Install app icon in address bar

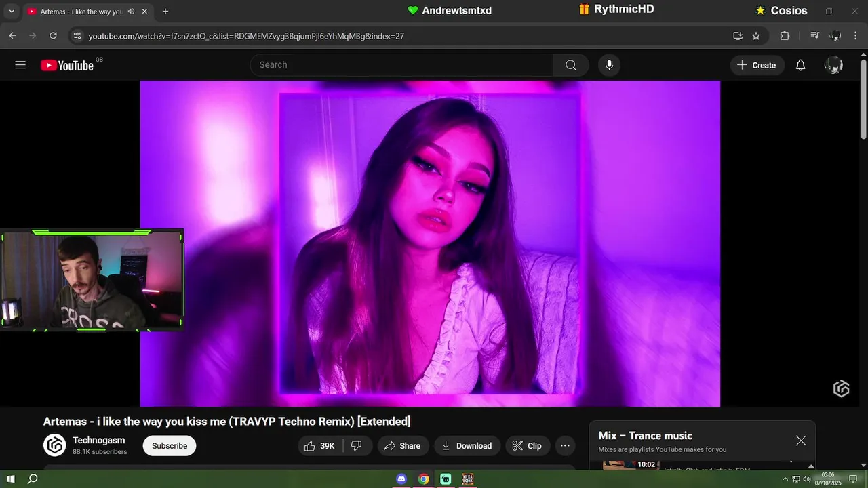[738, 36]
